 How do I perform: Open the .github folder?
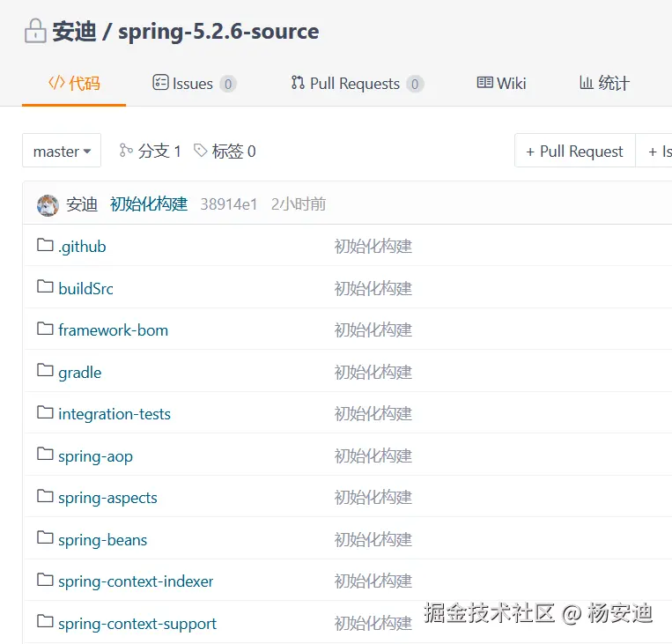pyautogui.click(x=82, y=247)
